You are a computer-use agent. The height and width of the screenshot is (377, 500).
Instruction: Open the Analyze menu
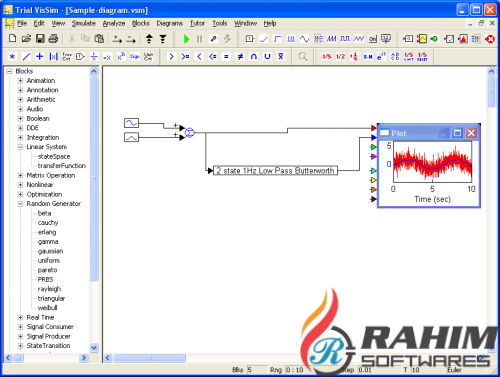[x=114, y=23]
